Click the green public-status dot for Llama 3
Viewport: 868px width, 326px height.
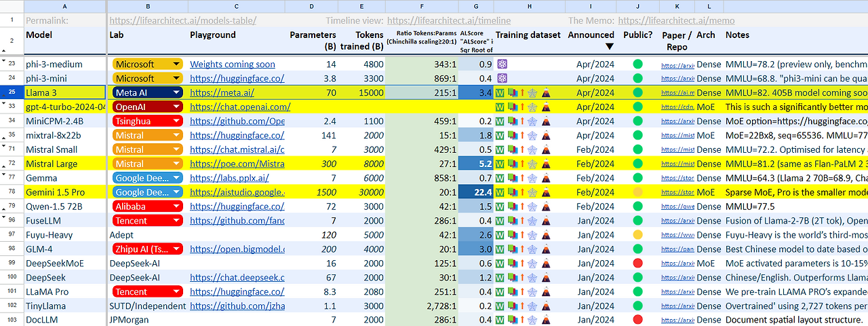pyautogui.click(x=637, y=92)
